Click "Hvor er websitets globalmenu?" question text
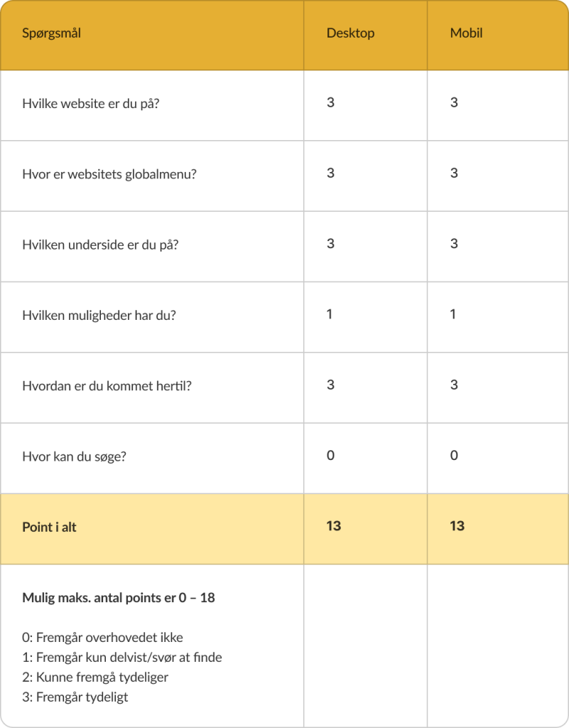569x728 pixels. coord(109,174)
